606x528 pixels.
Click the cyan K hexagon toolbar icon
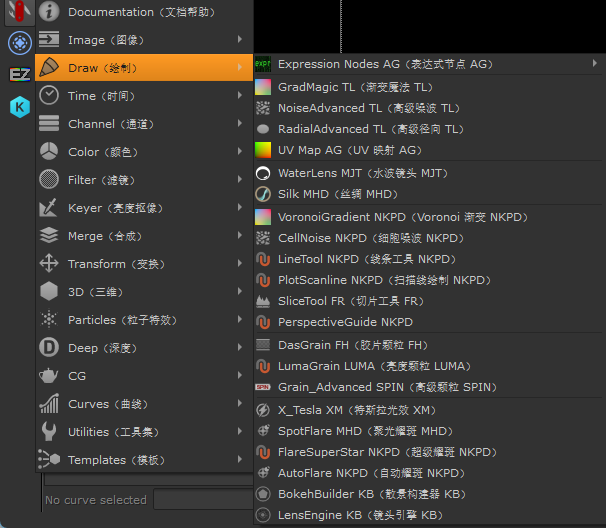(20, 107)
